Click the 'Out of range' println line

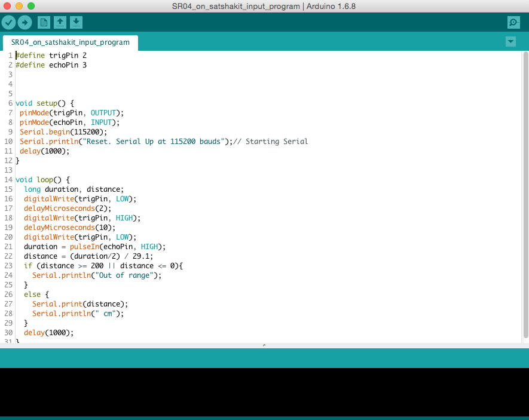pos(97,275)
